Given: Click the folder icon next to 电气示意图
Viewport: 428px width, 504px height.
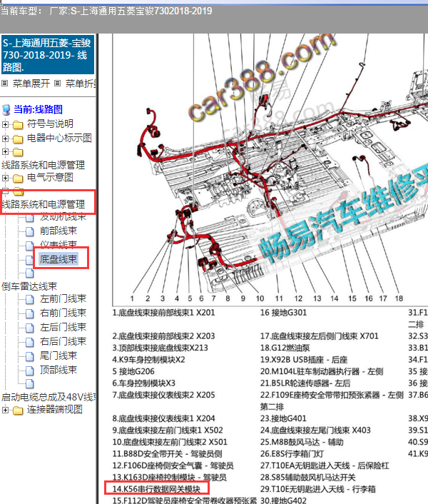Looking at the screenshot, I should click(x=18, y=178).
